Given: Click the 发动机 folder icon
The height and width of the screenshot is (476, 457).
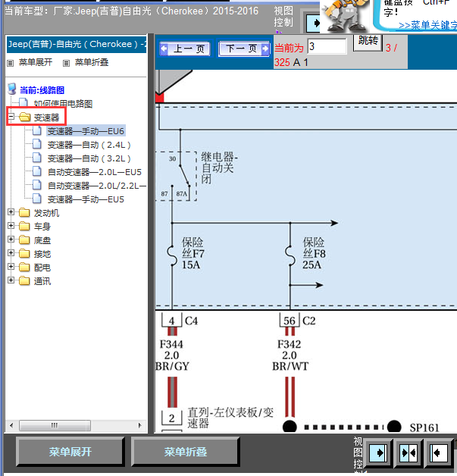Looking at the screenshot, I should click(x=24, y=212).
